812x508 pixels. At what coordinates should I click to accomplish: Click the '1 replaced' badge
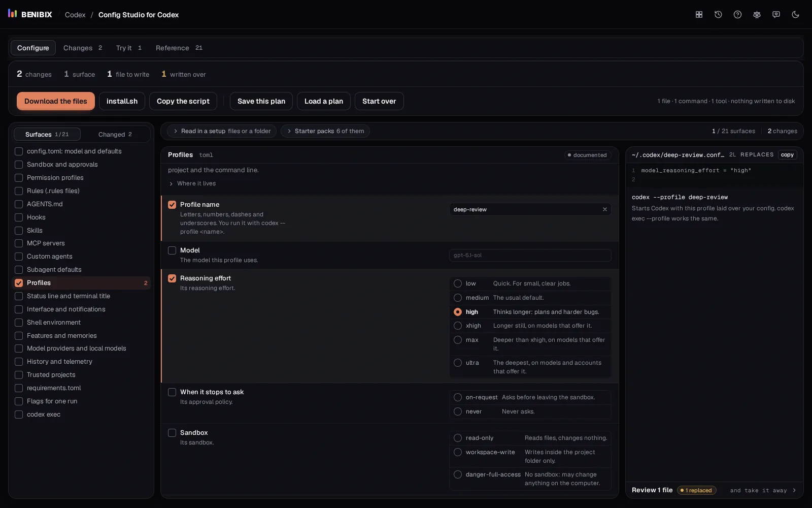point(696,490)
